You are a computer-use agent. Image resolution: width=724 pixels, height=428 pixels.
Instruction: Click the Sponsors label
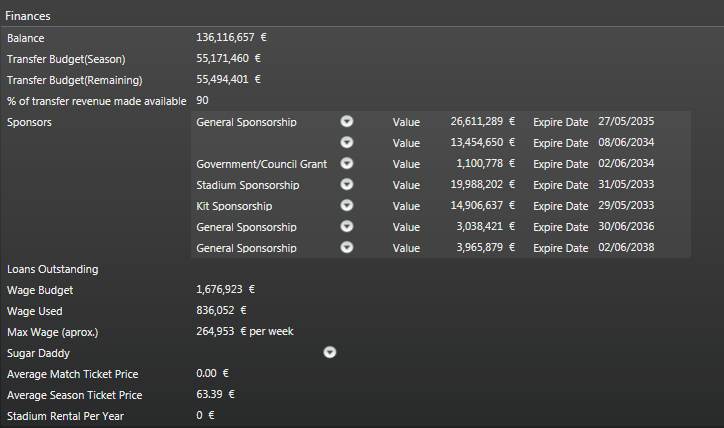[x=29, y=122]
